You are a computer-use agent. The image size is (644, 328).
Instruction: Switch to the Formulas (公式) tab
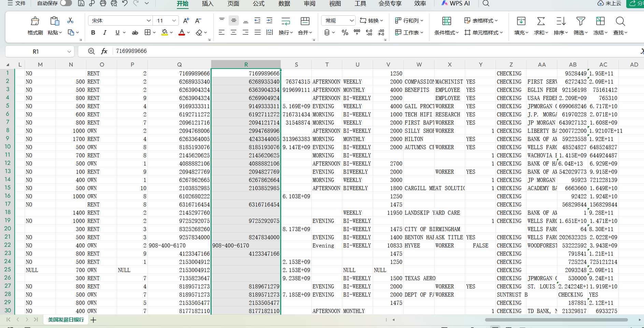coord(259,3)
